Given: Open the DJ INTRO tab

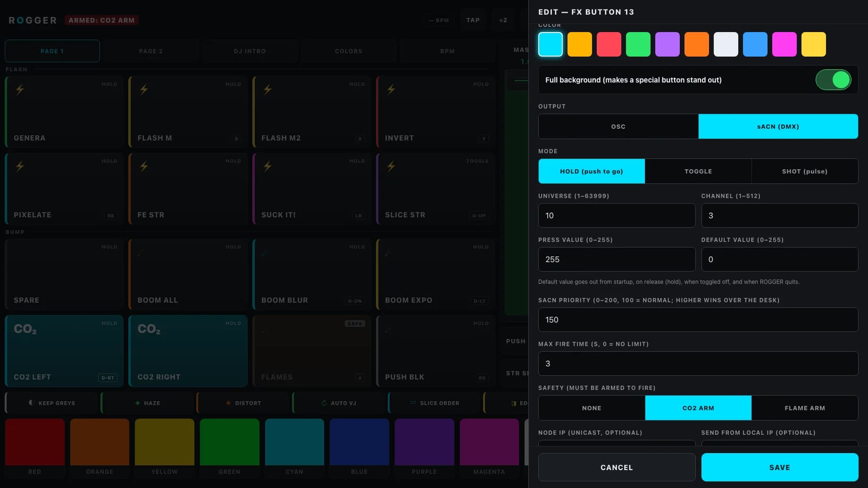Looking at the screenshot, I should pyautogui.click(x=250, y=51).
